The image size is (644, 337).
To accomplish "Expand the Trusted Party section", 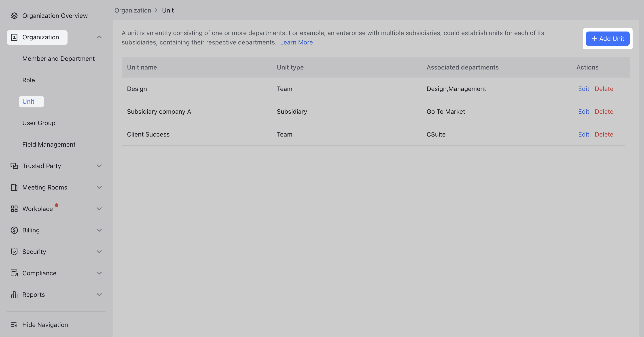I will coord(99,166).
